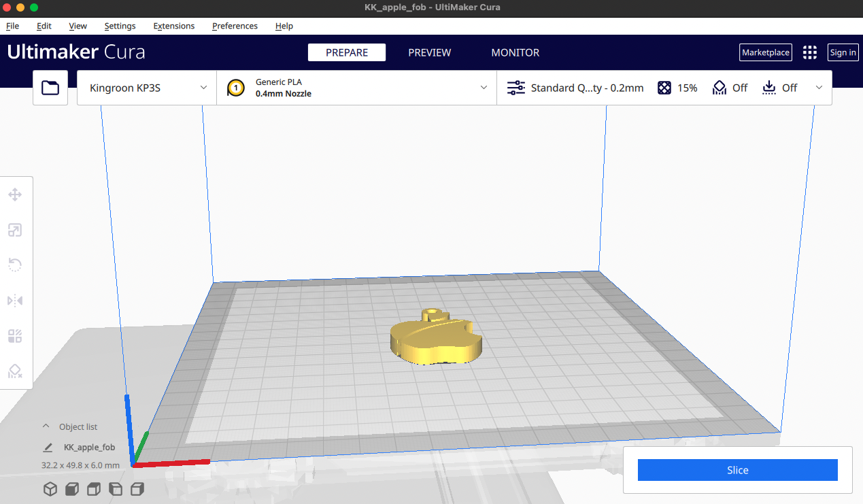Screen dimensions: 863x504
Task: Click the infill 15% icon
Action: [664, 88]
